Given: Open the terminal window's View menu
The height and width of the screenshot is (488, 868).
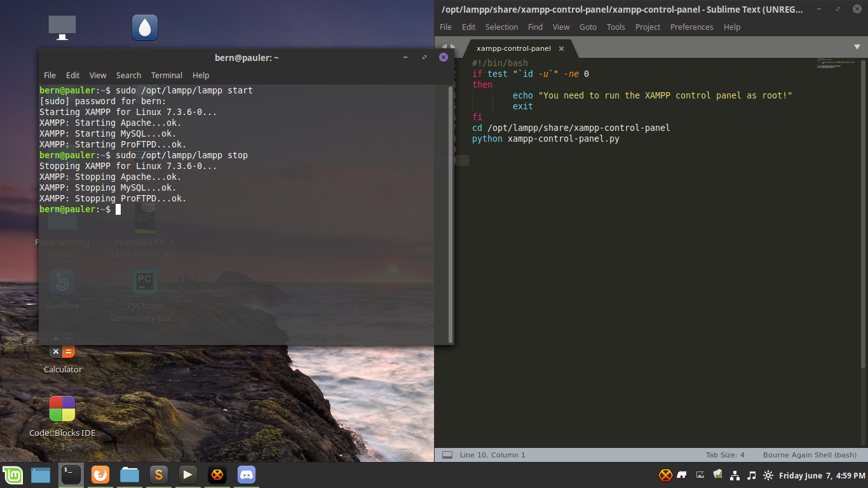Looking at the screenshot, I should pyautogui.click(x=98, y=75).
